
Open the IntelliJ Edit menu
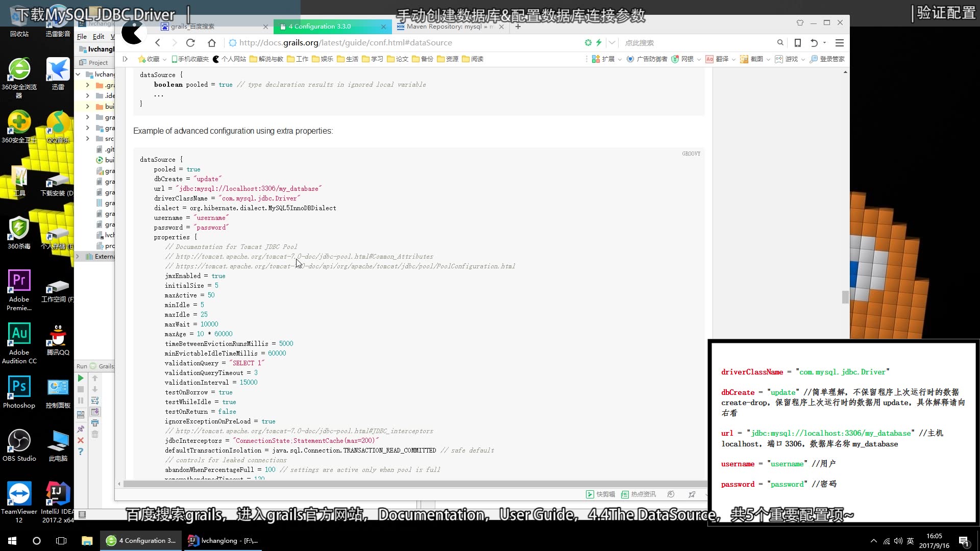[x=99, y=37]
